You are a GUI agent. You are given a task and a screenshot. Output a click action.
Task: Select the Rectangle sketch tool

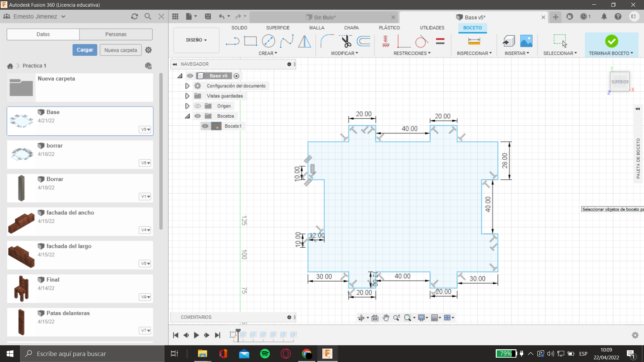[250, 41]
